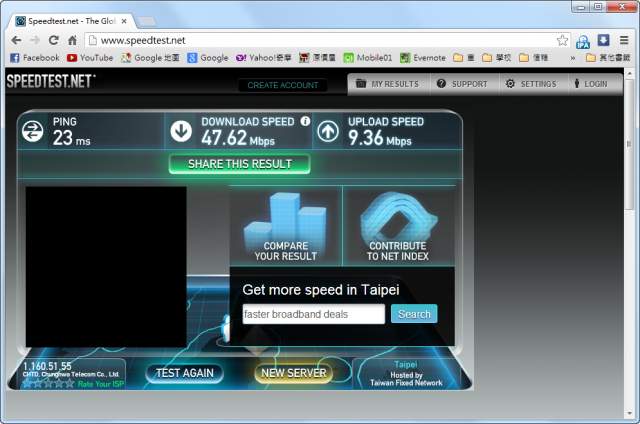Open the Google Maps bookmark
Screen dimensions: 640x424
150,58
